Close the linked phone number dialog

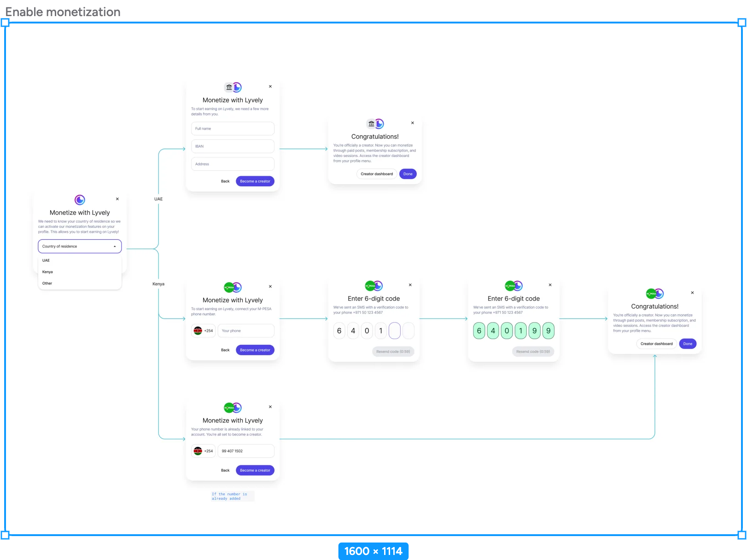click(x=270, y=407)
